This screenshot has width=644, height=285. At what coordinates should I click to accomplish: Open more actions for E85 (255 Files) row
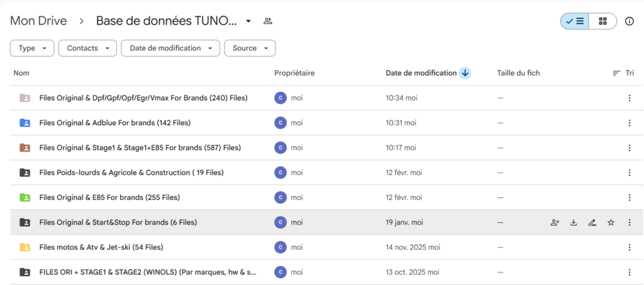click(x=630, y=198)
